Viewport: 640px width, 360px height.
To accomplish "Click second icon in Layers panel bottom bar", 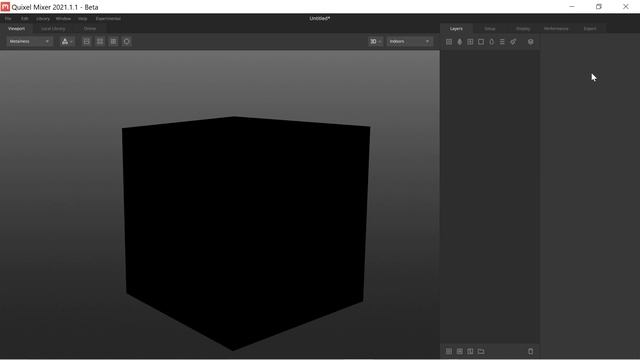I will 460,351.
